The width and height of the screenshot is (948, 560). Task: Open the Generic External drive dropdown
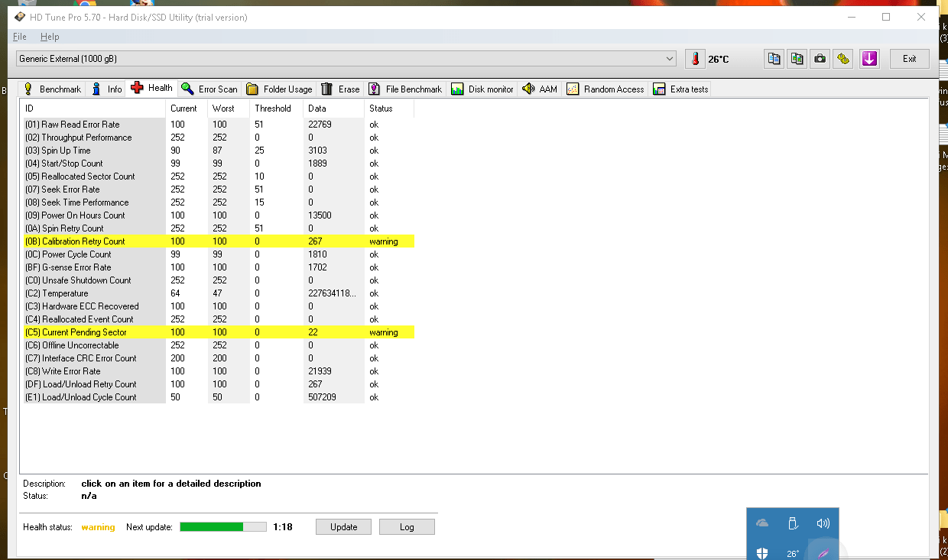pos(346,59)
